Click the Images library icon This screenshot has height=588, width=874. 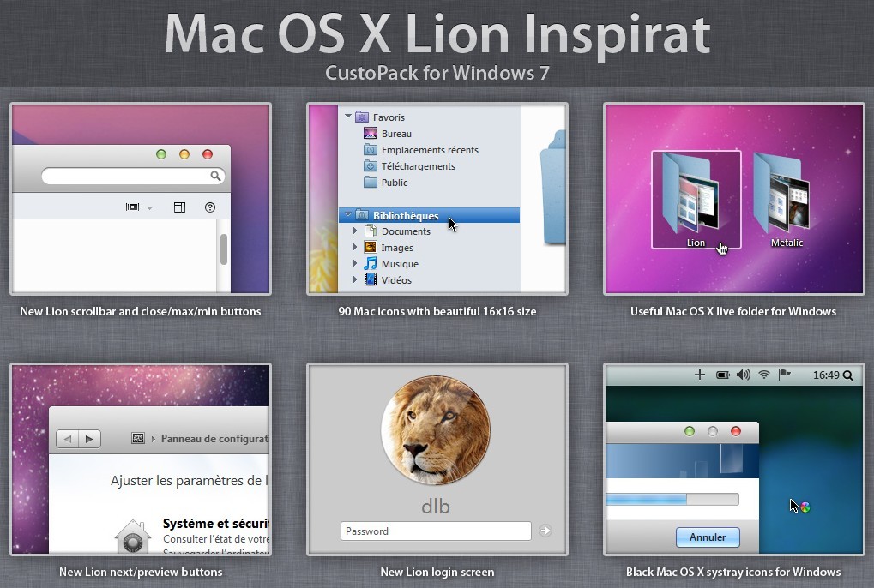point(371,247)
